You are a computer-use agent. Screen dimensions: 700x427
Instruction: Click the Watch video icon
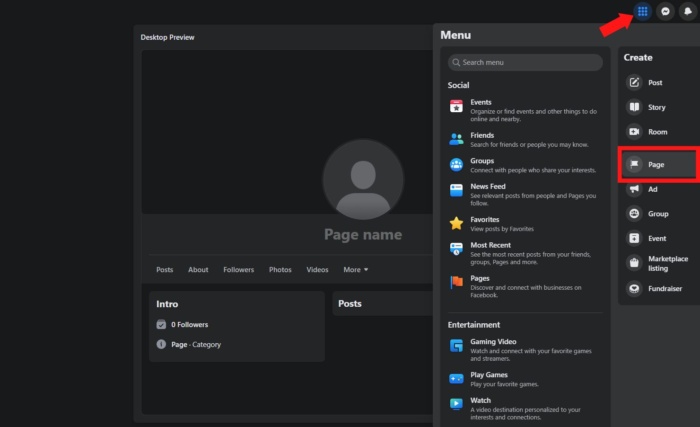tap(456, 404)
